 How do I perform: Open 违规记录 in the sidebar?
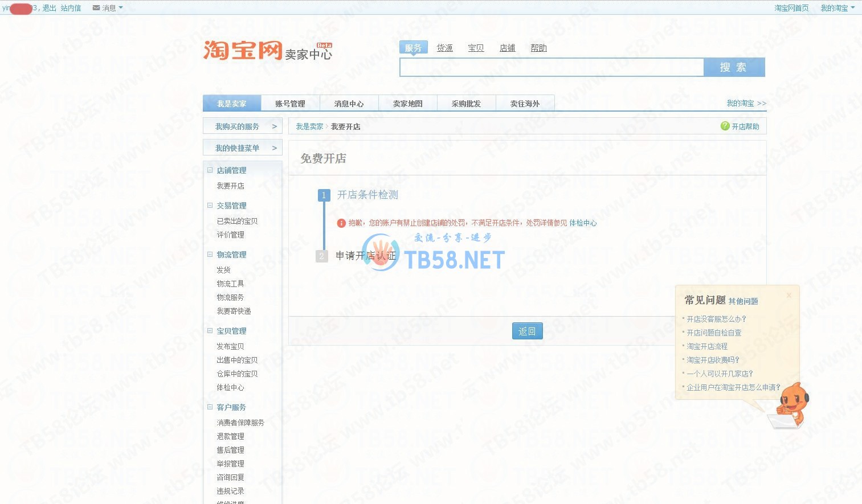(231, 491)
